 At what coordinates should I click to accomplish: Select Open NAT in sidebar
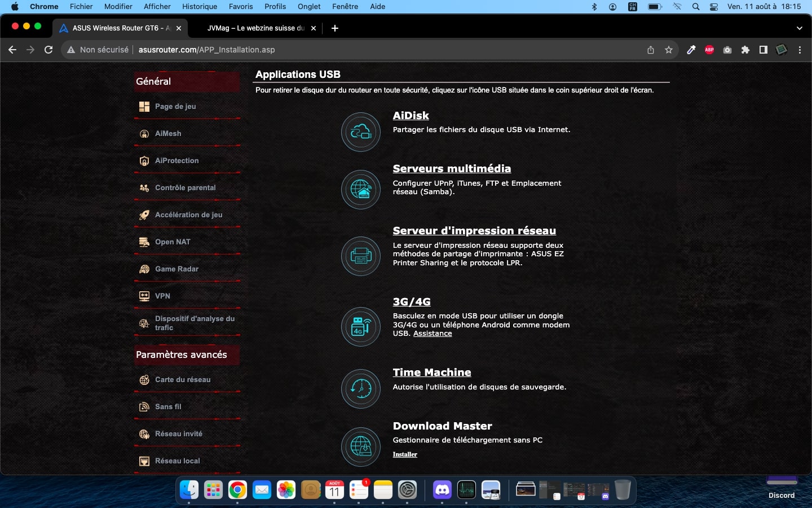[187, 242]
